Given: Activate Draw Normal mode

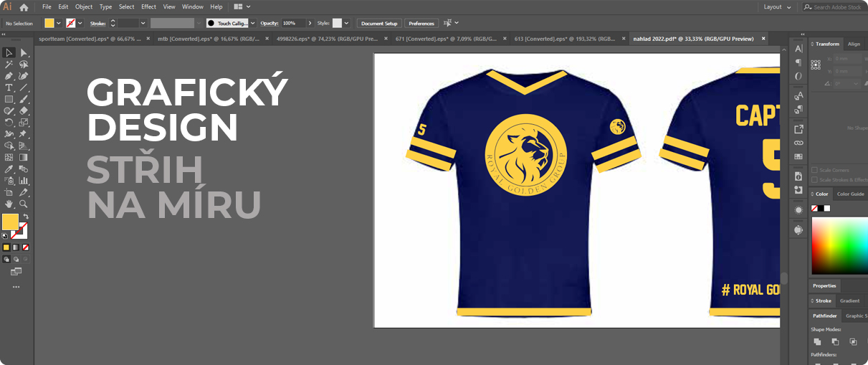Looking at the screenshot, I should (x=6, y=259).
